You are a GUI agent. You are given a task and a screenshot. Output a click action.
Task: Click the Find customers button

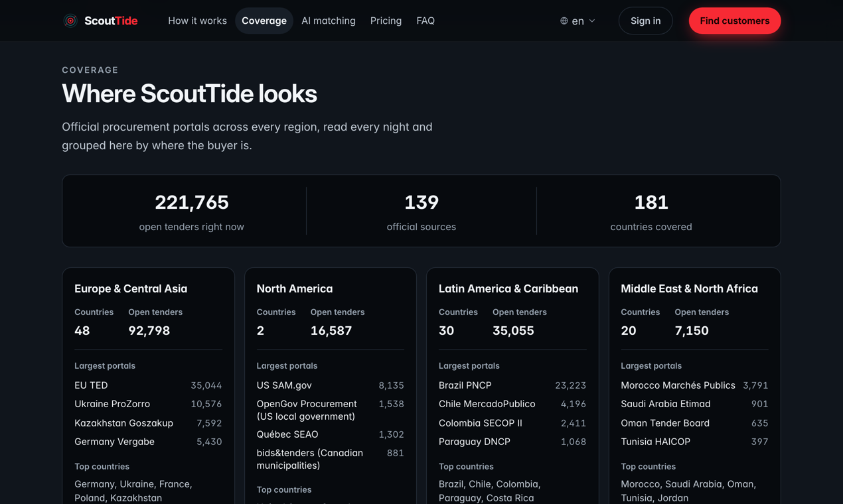(735, 21)
